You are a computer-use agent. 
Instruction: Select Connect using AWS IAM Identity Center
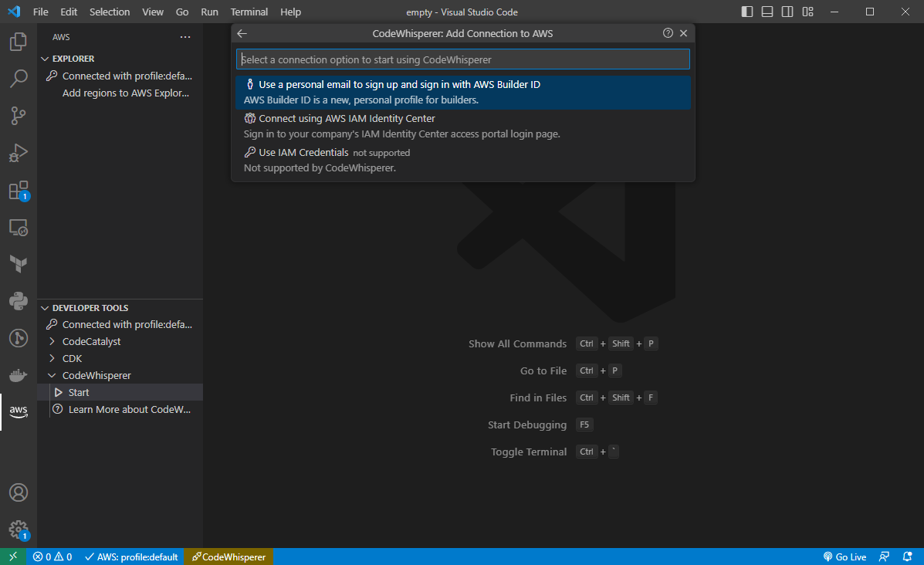462,126
